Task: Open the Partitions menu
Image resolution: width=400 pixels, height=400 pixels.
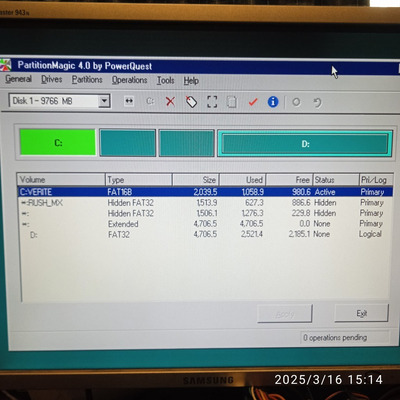Action: point(87,80)
